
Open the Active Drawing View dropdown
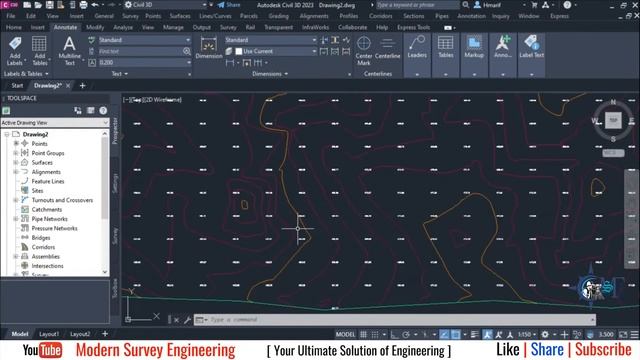[x=55, y=122]
